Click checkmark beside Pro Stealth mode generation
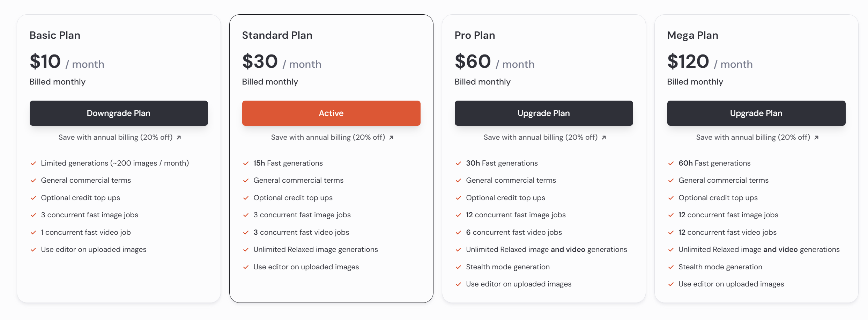This screenshot has width=868, height=320. (459, 267)
